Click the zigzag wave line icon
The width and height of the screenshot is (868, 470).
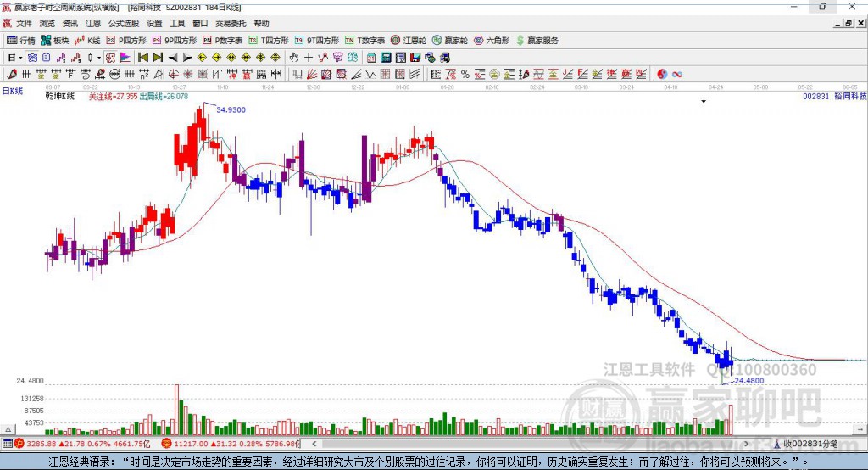coord(370,74)
